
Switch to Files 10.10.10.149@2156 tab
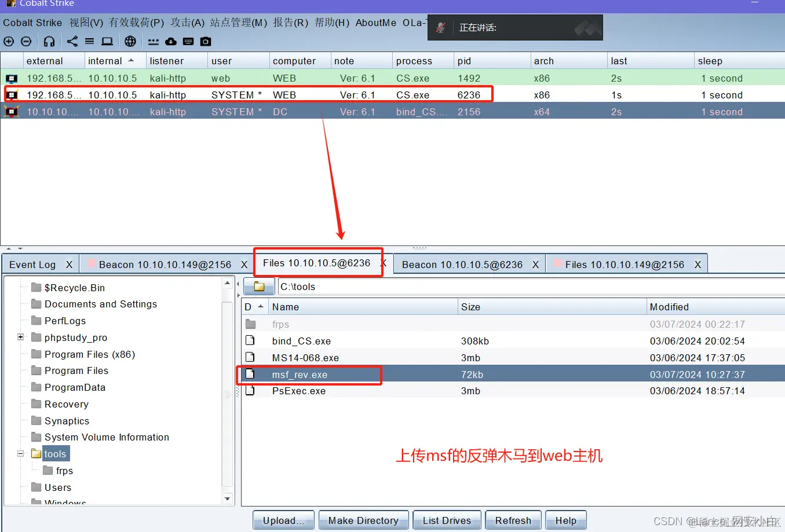(x=625, y=265)
